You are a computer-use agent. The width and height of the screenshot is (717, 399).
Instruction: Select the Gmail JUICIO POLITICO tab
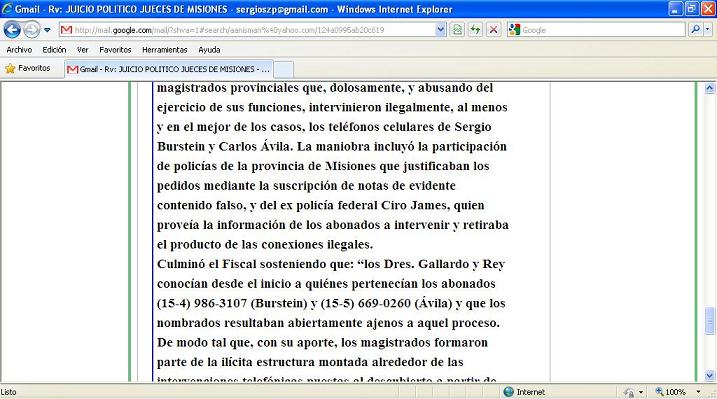click(x=169, y=69)
